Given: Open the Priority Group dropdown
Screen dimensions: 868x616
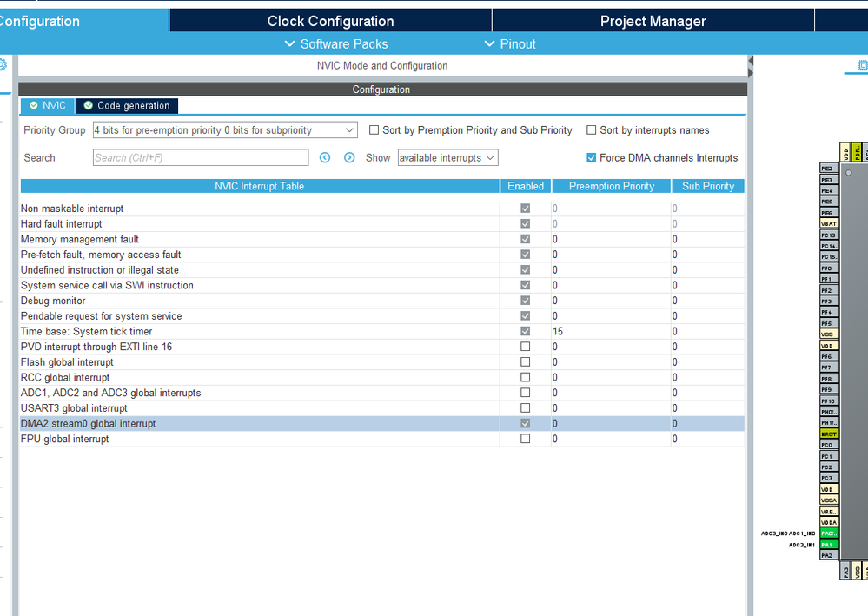Looking at the screenshot, I should coord(225,130).
